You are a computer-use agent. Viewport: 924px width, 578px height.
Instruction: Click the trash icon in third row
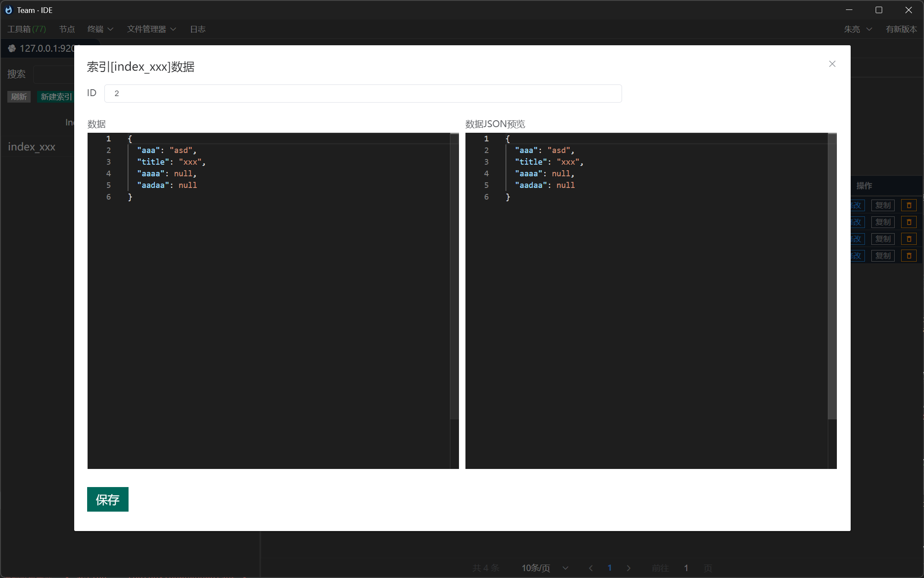pyautogui.click(x=908, y=239)
